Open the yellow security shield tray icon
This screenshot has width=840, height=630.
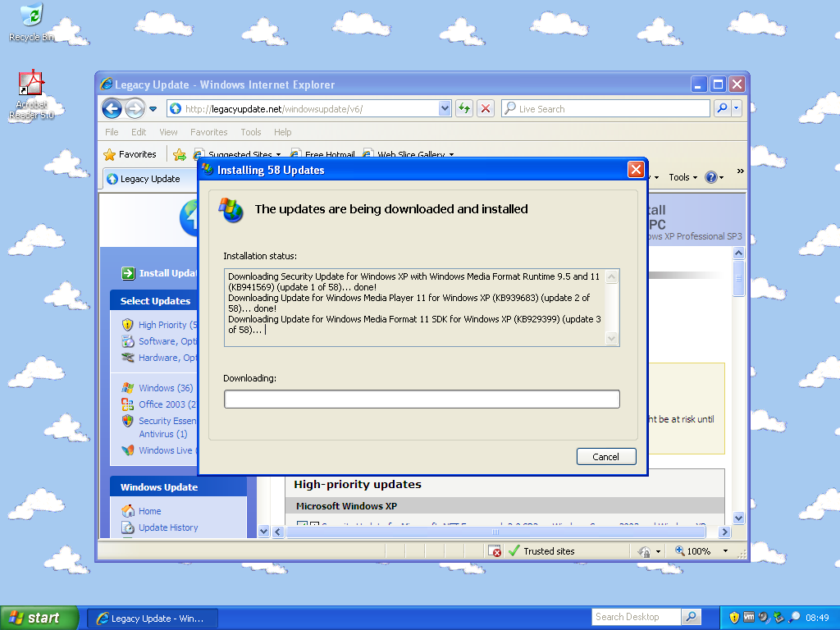(x=734, y=618)
